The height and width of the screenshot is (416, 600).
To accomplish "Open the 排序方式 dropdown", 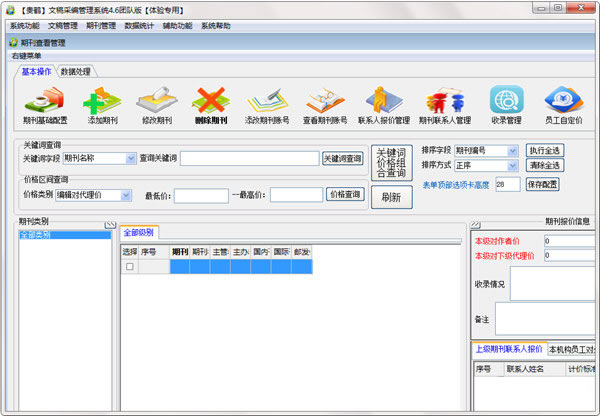I will tap(512, 165).
